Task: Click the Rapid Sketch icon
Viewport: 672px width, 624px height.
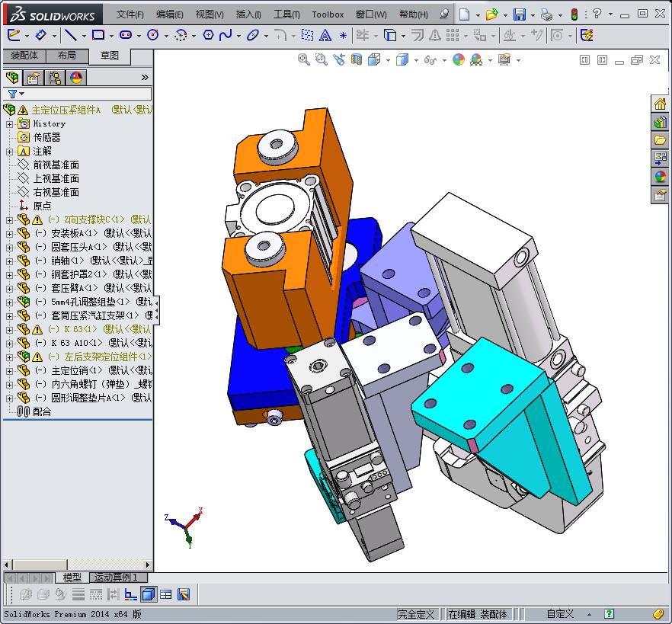Action: pos(587,35)
